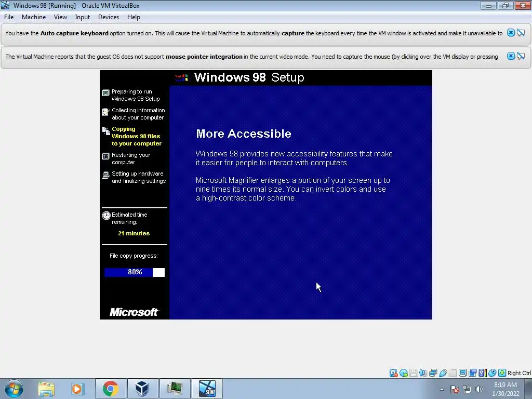Click the floppy drive indicator icon
The height and width of the screenshot is (399, 532).
click(x=413, y=373)
